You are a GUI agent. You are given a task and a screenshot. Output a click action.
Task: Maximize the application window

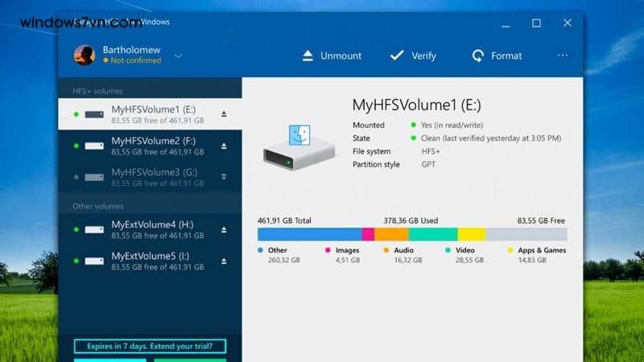(x=536, y=23)
